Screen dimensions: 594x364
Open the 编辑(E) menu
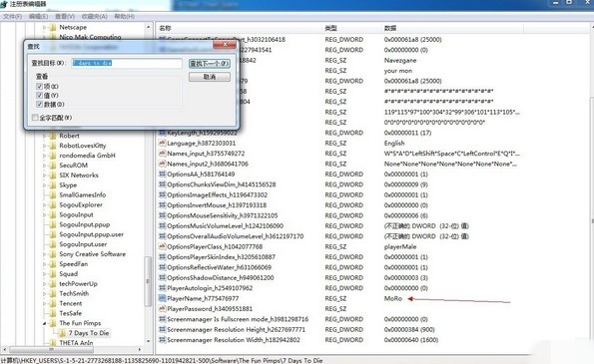pos(38,16)
